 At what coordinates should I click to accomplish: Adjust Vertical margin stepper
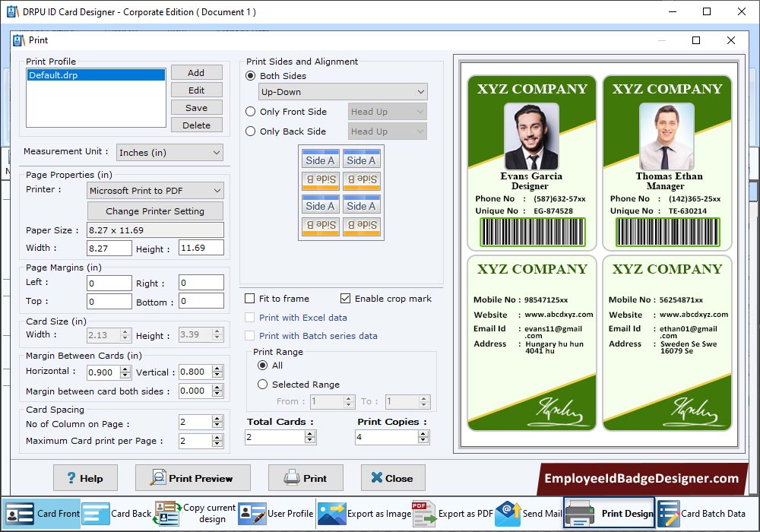pyautogui.click(x=217, y=372)
